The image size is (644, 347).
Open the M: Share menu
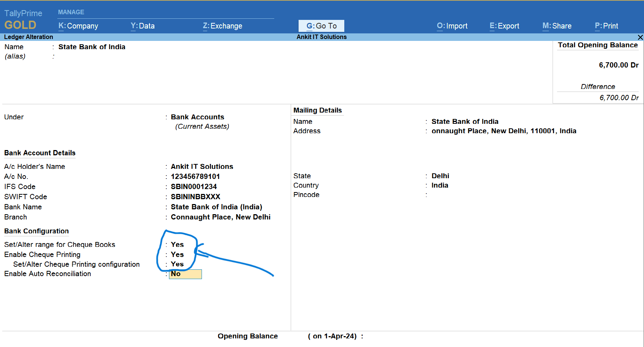coord(557,26)
